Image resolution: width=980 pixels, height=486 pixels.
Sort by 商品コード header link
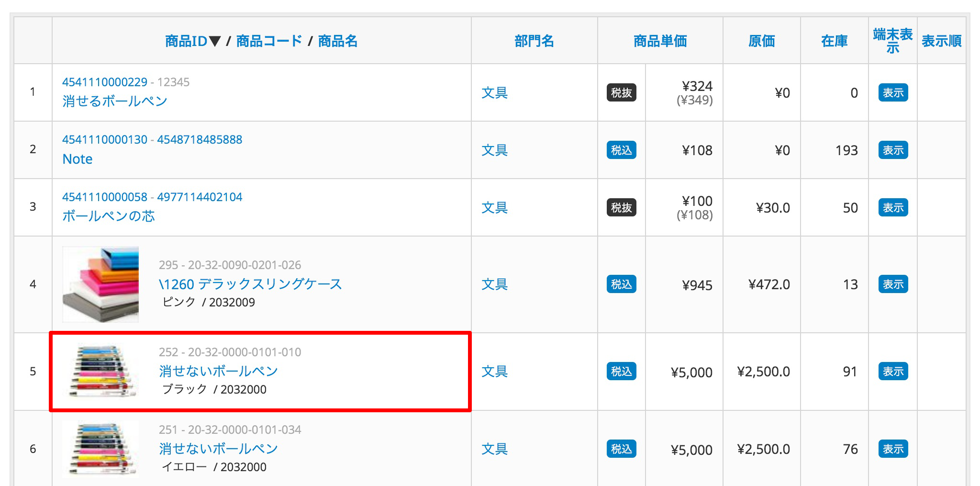pyautogui.click(x=269, y=41)
